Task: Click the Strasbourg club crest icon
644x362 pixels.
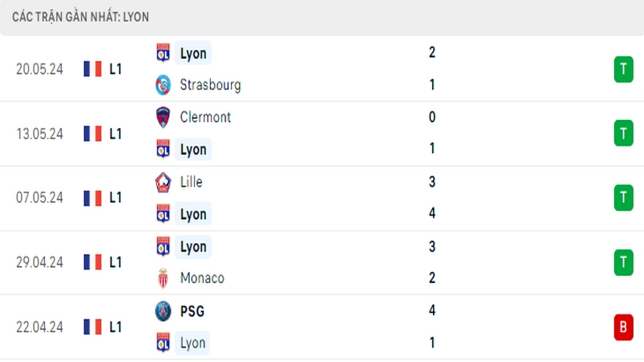Action: coord(163,85)
